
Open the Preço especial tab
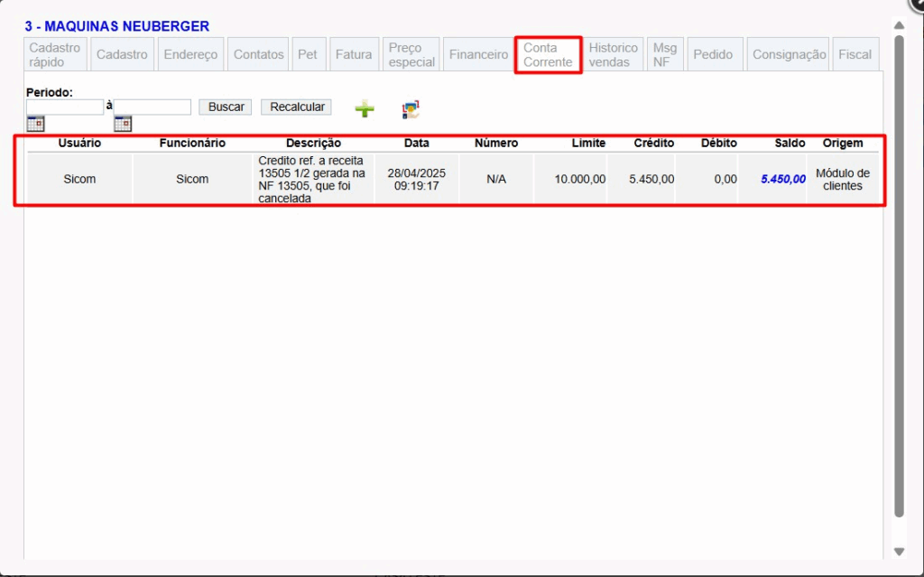(x=411, y=54)
